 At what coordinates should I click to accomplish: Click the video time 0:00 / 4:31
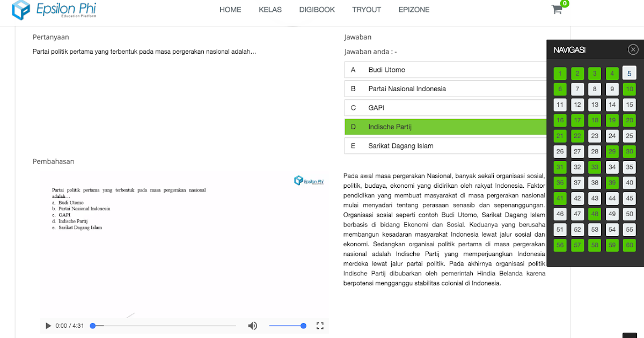pos(70,326)
